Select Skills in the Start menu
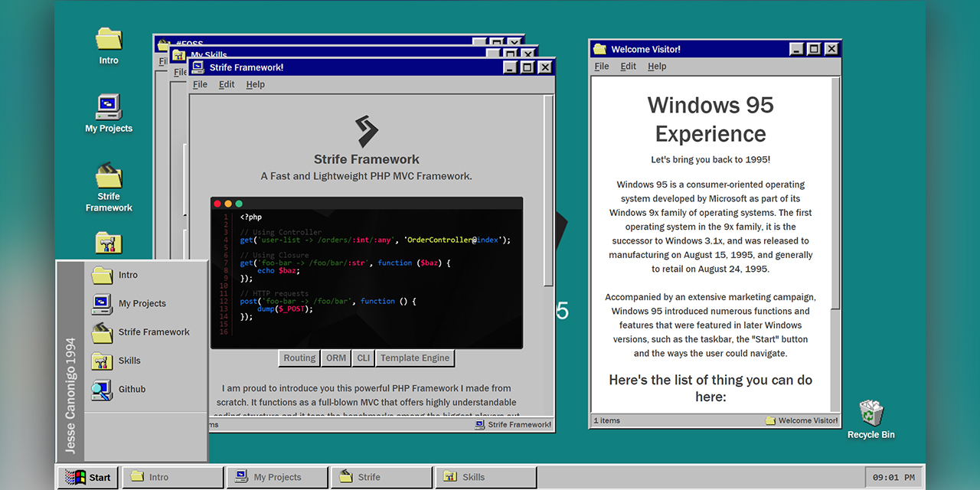 (128, 361)
